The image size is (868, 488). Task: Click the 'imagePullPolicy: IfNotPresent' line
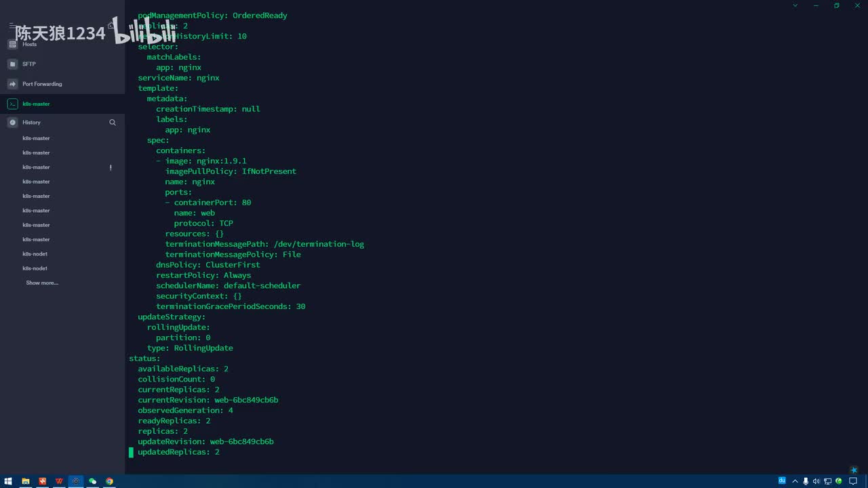coord(231,171)
